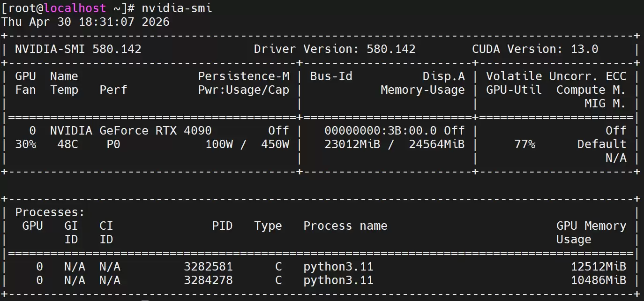Select the PID column header
Image resolution: width=644 pixels, height=301 pixels.
222,226
